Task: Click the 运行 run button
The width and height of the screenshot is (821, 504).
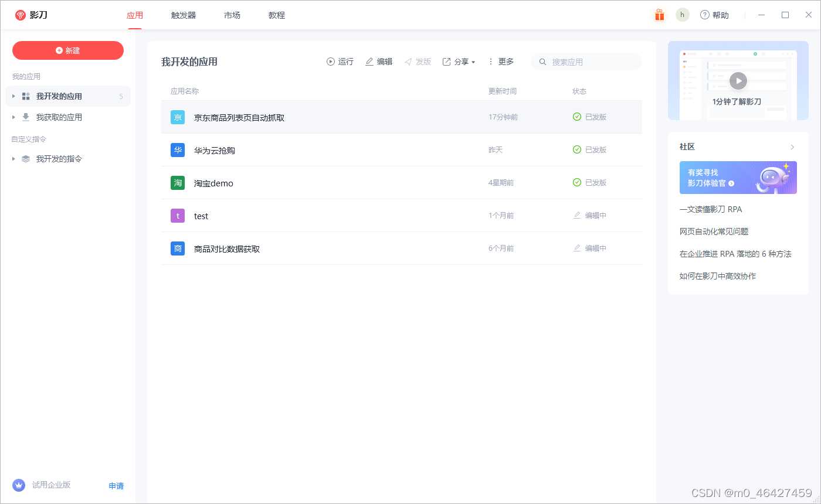Action: coord(340,62)
